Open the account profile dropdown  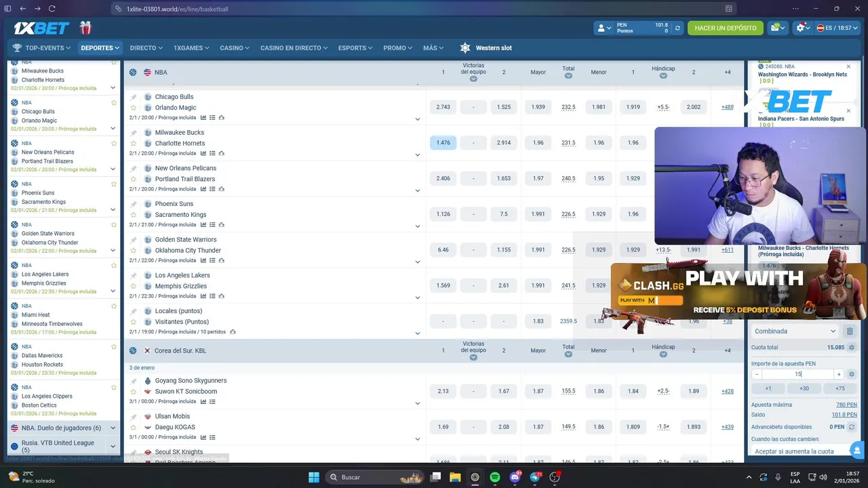[604, 28]
